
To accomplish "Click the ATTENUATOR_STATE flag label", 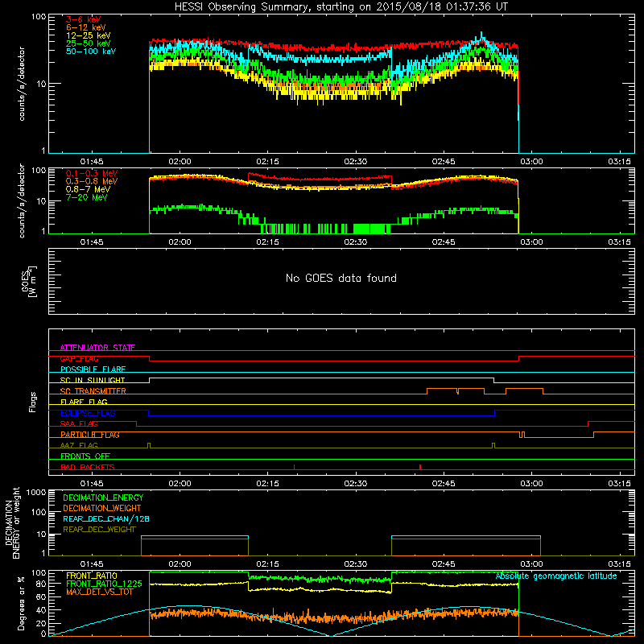I will [97, 348].
